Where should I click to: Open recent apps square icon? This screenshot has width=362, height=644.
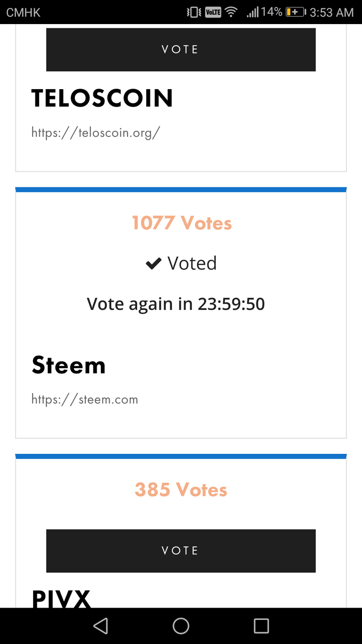(261, 626)
